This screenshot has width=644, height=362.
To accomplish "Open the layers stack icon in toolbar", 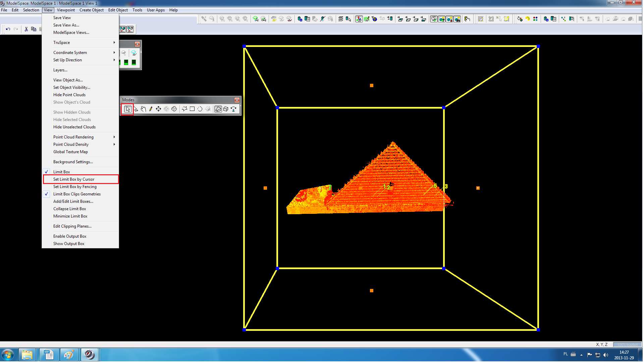I will pyautogui.click(x=341, y=19).
